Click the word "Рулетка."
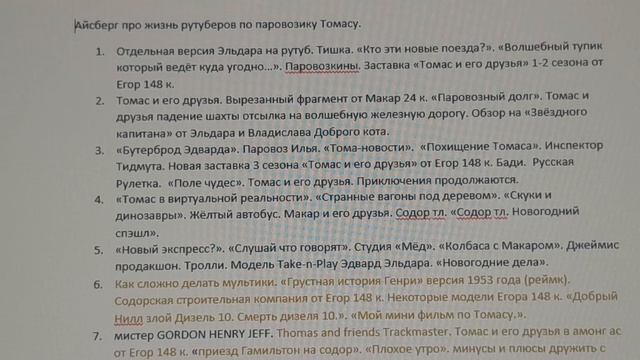 tap(138, 184)
